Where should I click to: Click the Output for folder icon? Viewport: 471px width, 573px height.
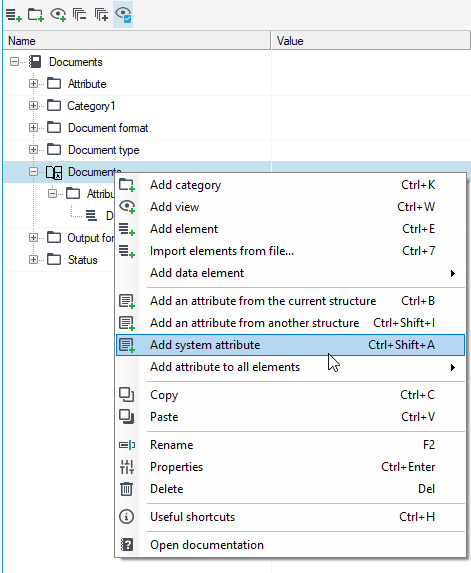pos(54,238)
